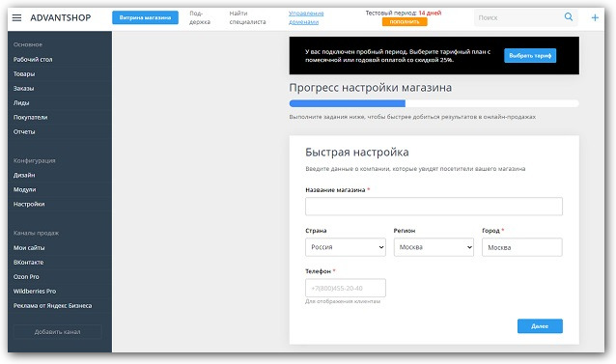Click the blue plus icon

tap(595, 17)
